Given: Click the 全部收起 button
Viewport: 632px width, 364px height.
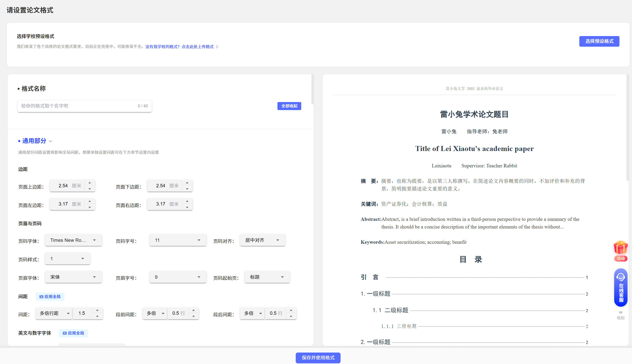Looking at the screenshot, I should [289, 106].
